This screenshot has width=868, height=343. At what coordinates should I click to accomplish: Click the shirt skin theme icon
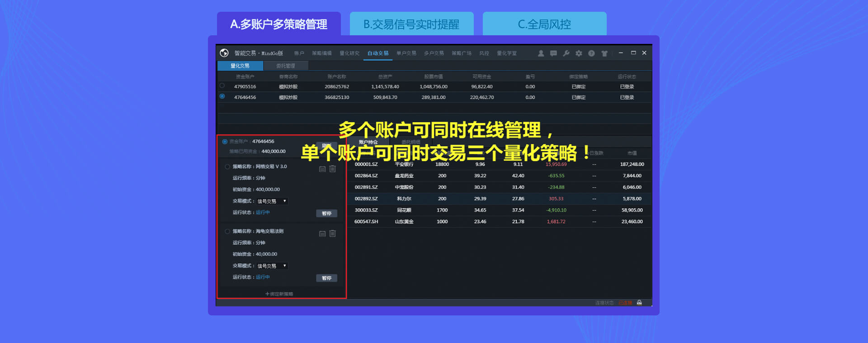[604, 53]
